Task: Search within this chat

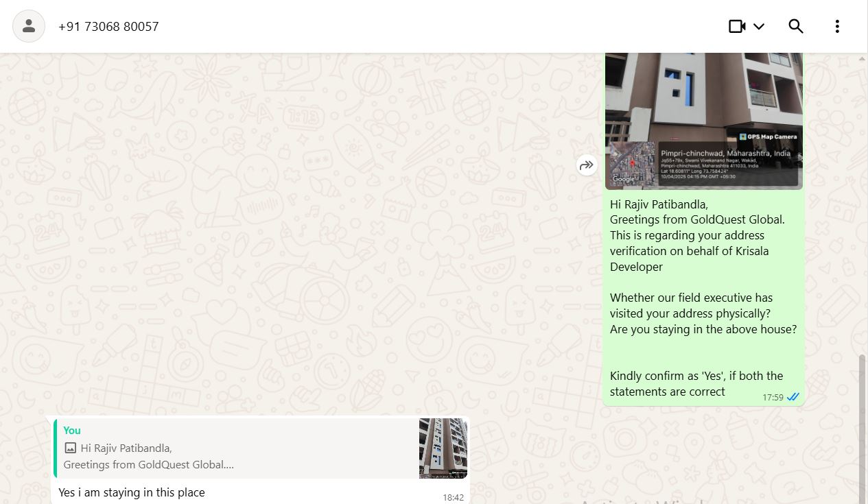Action: click(x=796, y=26)
